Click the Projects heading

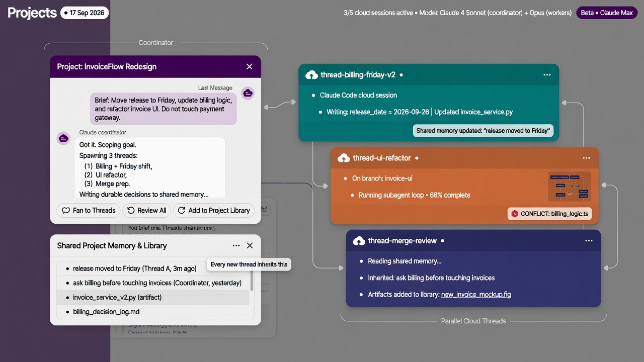[x=32, y=13]
